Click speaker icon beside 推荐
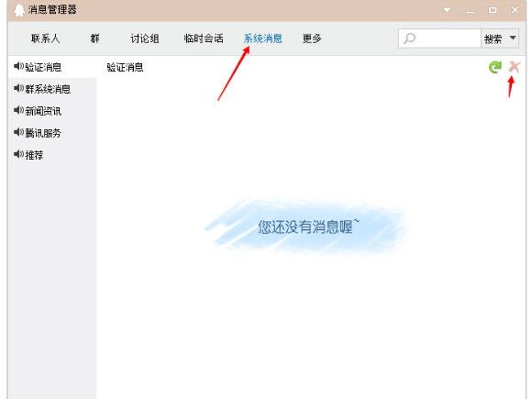The height and width of the screenshot is (399, 532). (x=18, y=154)
